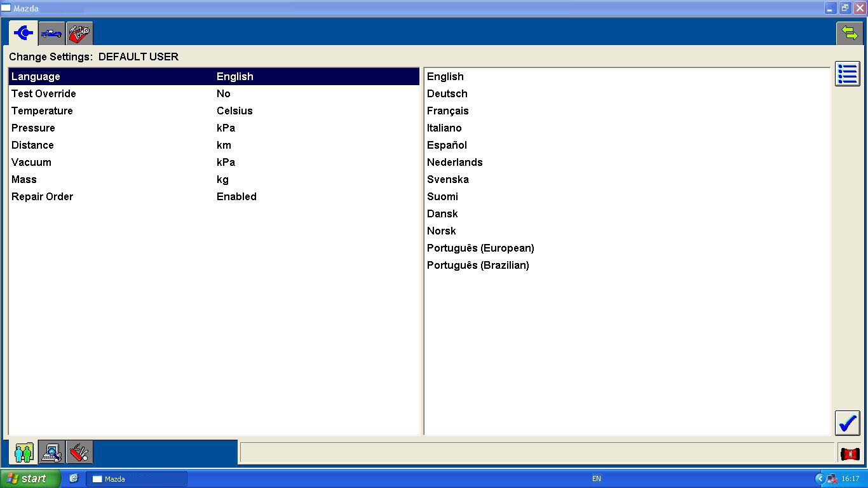Select the Distance setting row

pos(214,145)
